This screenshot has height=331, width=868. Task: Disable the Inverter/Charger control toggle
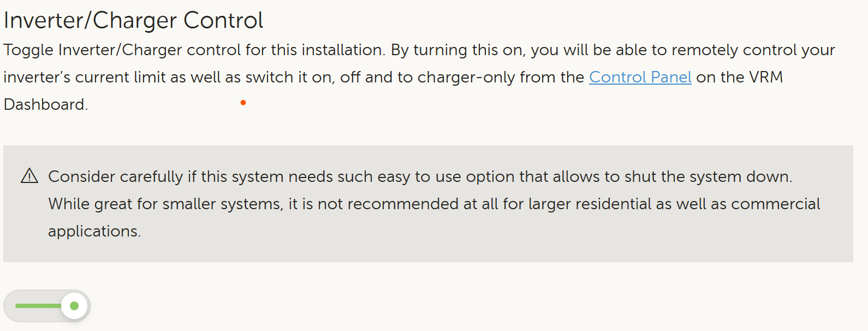[x=47, y=306]
